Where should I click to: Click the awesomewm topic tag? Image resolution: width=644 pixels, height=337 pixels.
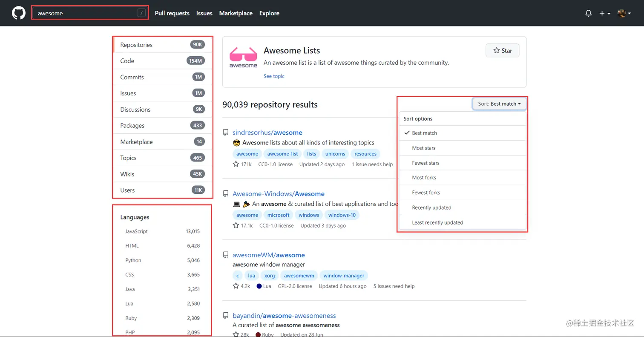point(299,276)
